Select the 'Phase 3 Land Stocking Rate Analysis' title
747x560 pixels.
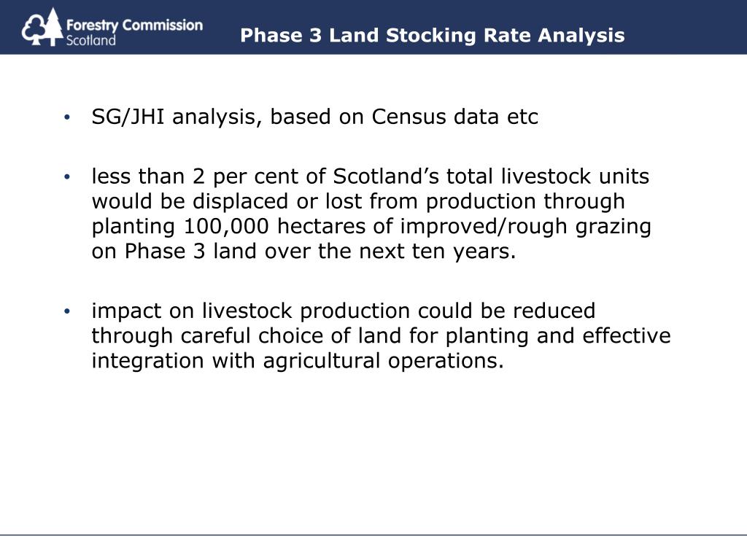coord(432,35)
